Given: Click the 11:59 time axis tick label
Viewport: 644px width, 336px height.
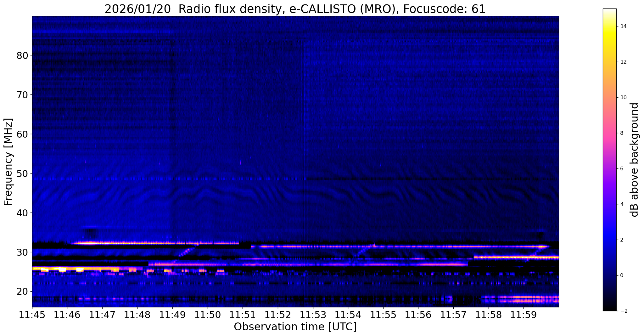Looking at the screenshot, I should [523, 315].
